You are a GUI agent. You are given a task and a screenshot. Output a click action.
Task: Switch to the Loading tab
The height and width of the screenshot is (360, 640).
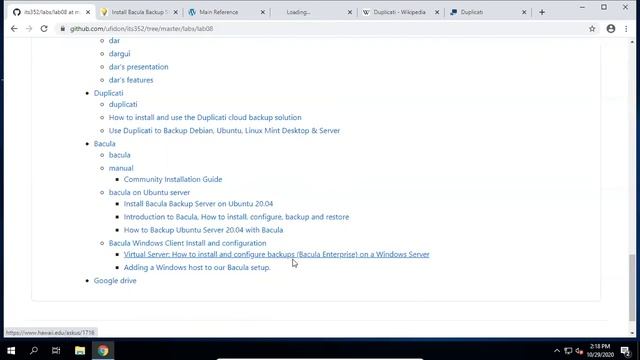click(x=312, y=12)
